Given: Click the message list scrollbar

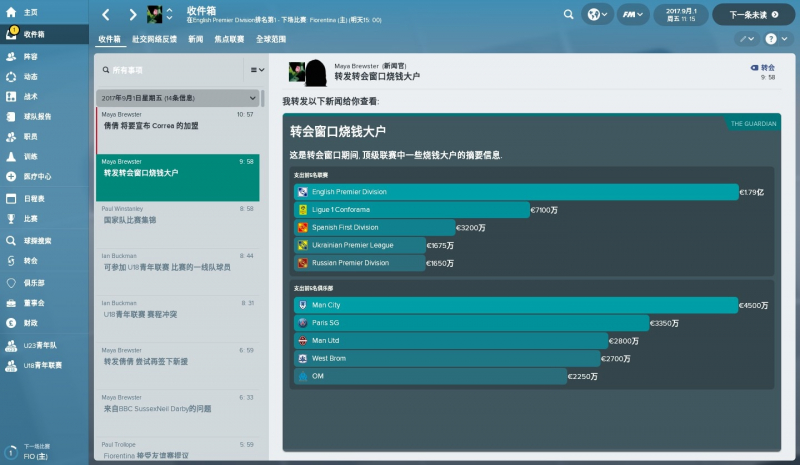Looking at the screenshot, I should tap(263, 98).
